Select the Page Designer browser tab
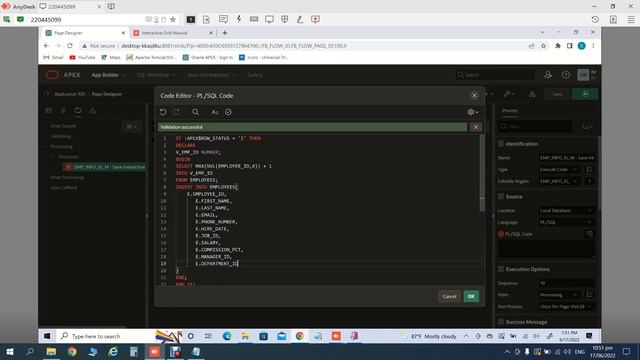The image size is (640, 360). point(84,33)
